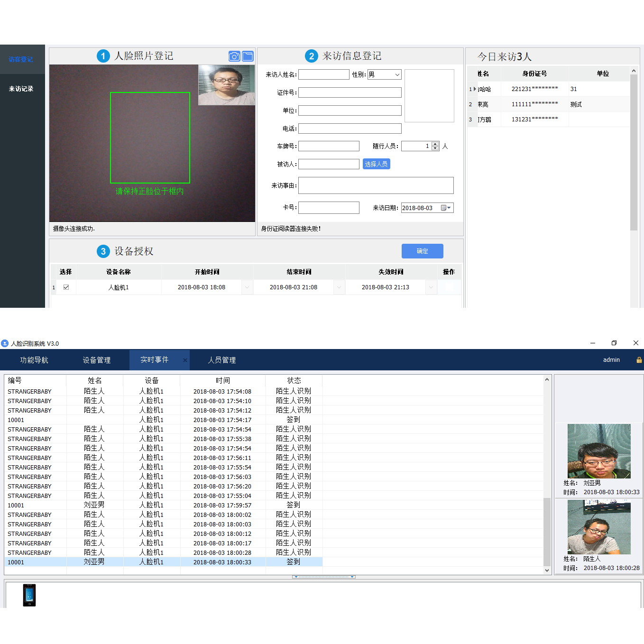Screen dimensions: 644x644
Task: Click the admin lock icon
Action: (639, 360)
